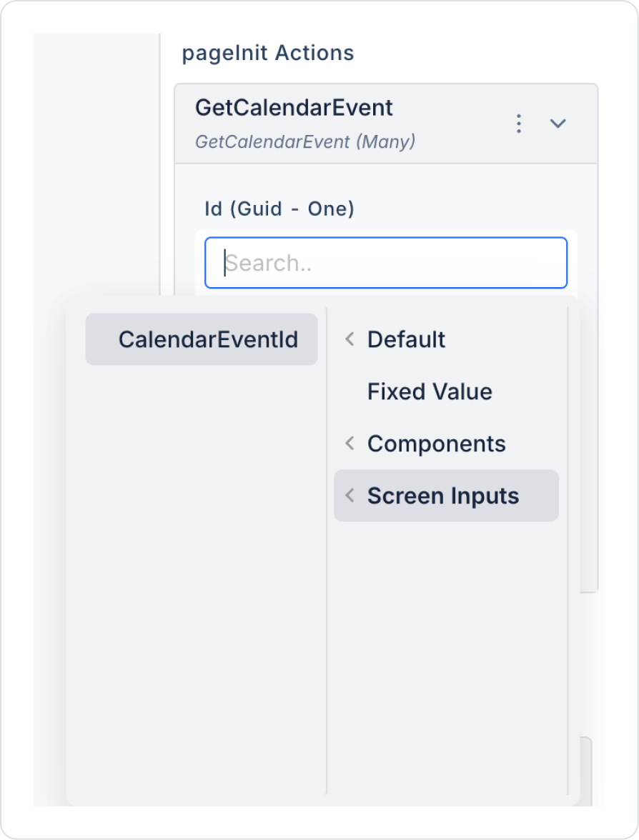639x840 pixels.
Task: Open the Components submenu entry
Action: click(x=436, y=444)
